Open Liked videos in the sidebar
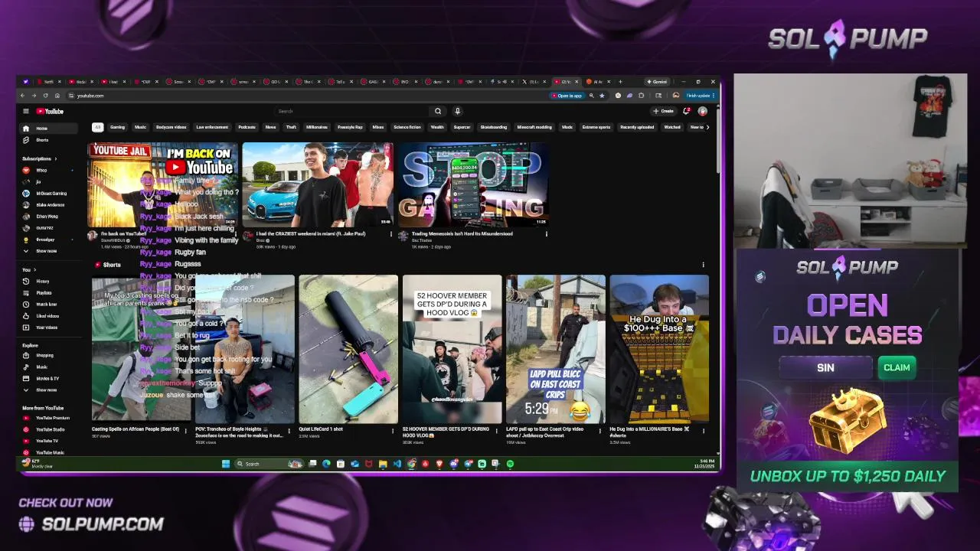 47,316
